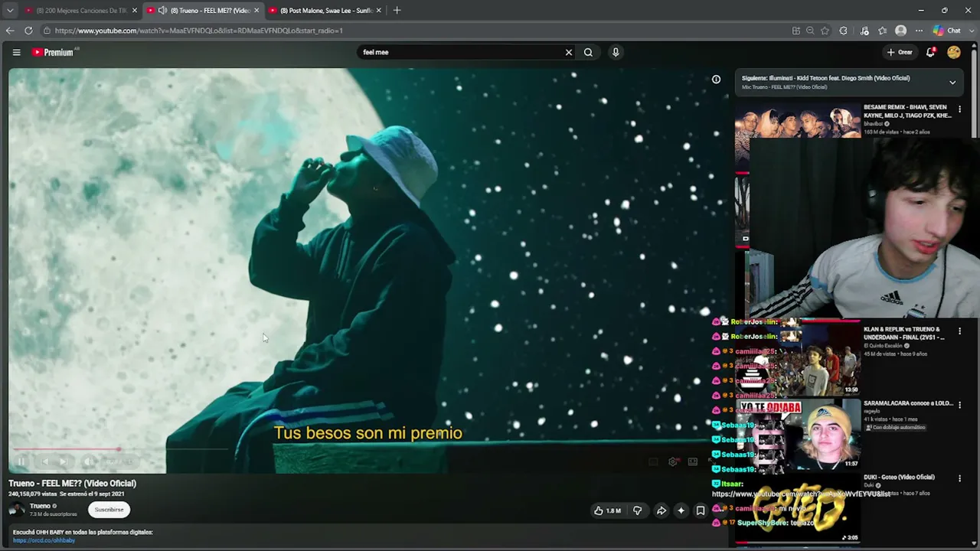Mute tab via speaker icon on Trueno tab
The height and width of the screenshot is (551, 980).
coord(162,11)
